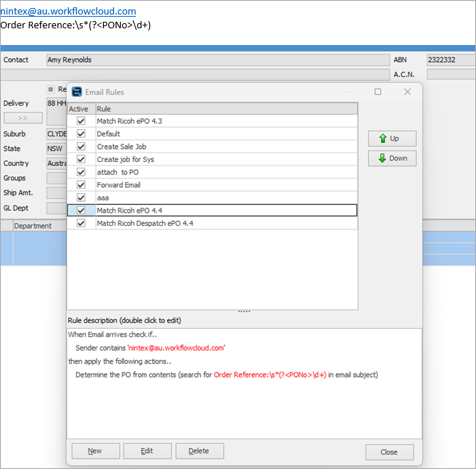476x469 pixels.
Task: Click the Contact field Amy Reynolds
Action: (218, 60)
